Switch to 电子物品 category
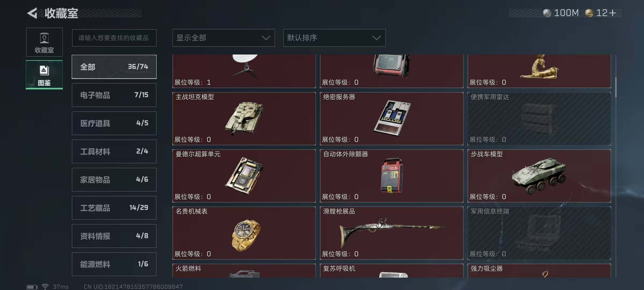The image size is (644, 290). [114, 95]
